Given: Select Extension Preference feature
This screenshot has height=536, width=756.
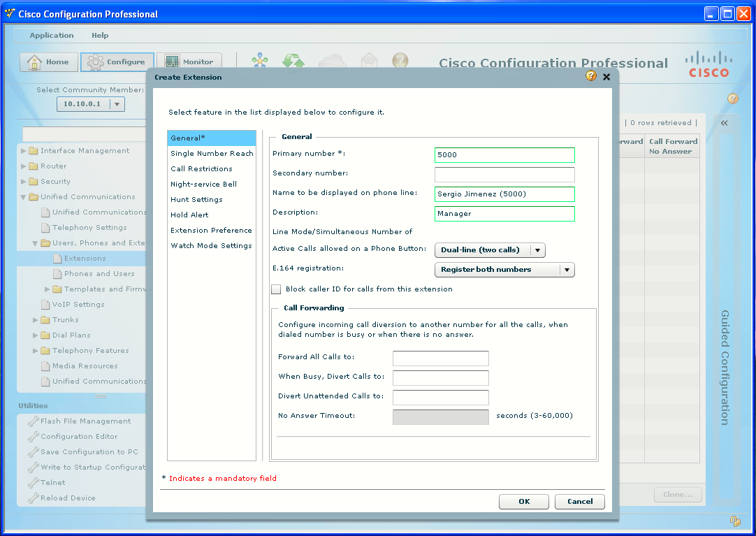Looking at the screenshot, I should pyautogui.click(x=212, y=231).
